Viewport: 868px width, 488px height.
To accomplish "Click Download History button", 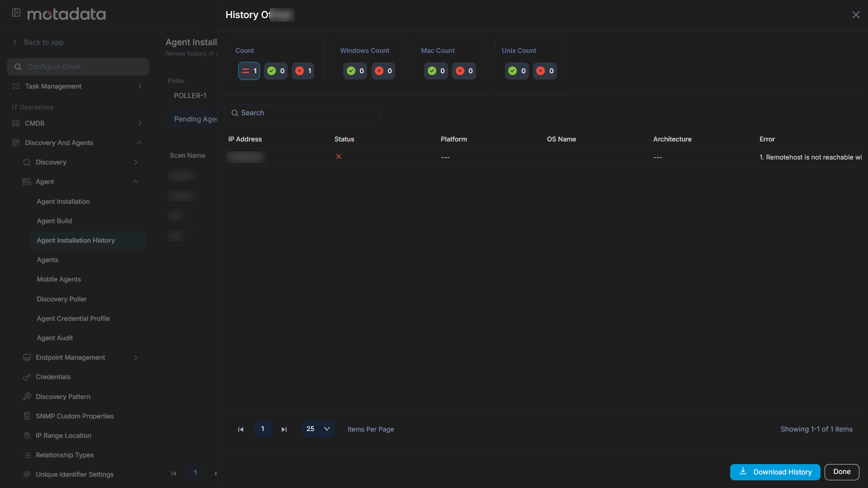I will pyautogui.click(x=775, y=472).
